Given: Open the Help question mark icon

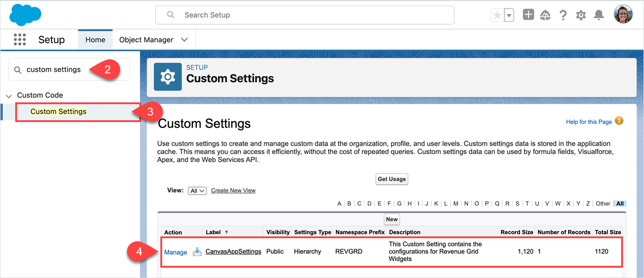Looking at the screenshot, I should tap(563, 15).
